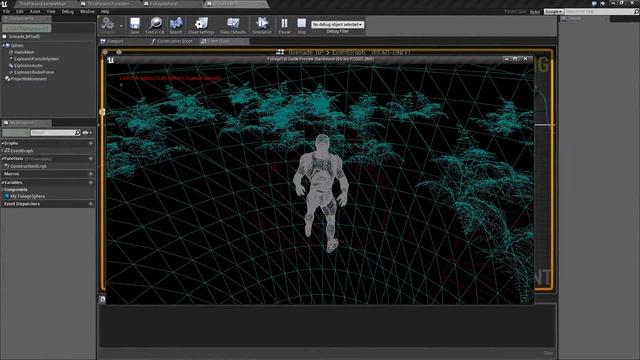Collapse the Variables section
This screenshot has height=360, width=640.
tap(2, 182)
